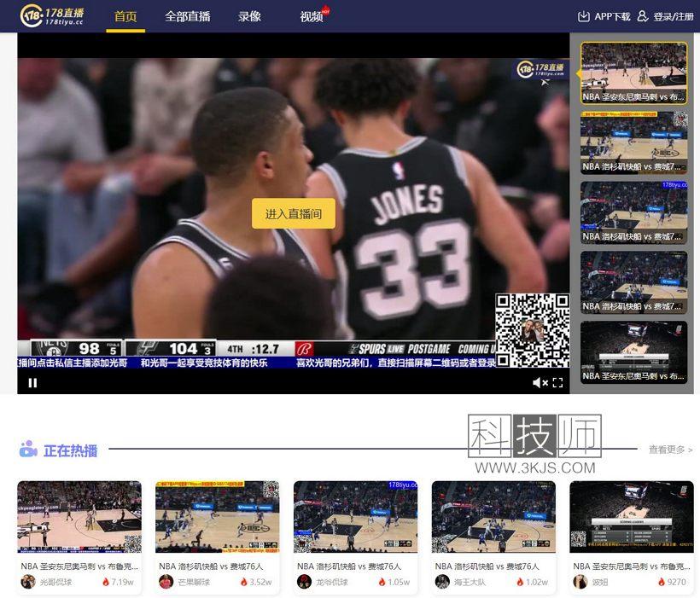Click the 178直播 site logo
This screenshot has width=700, height=598.
point(52,15)
